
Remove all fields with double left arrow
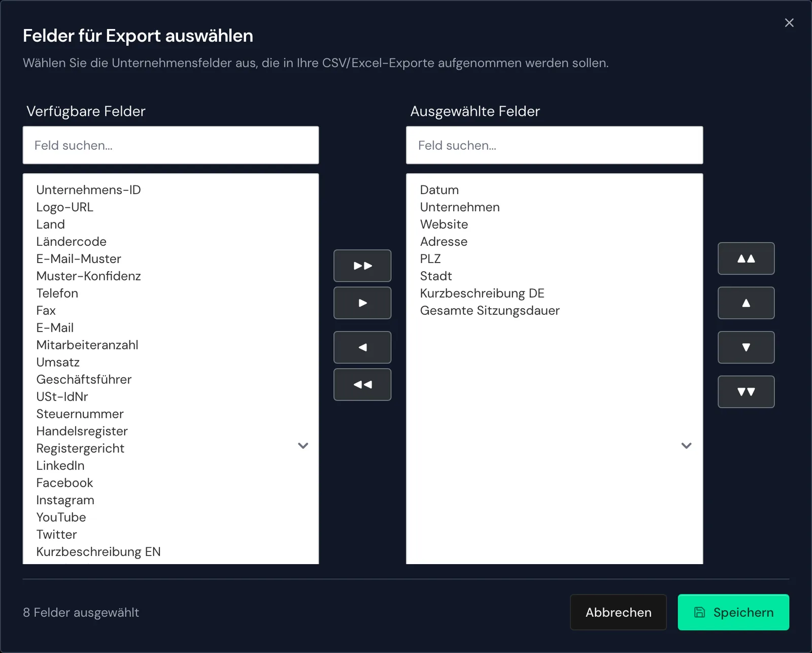[362, 384]
